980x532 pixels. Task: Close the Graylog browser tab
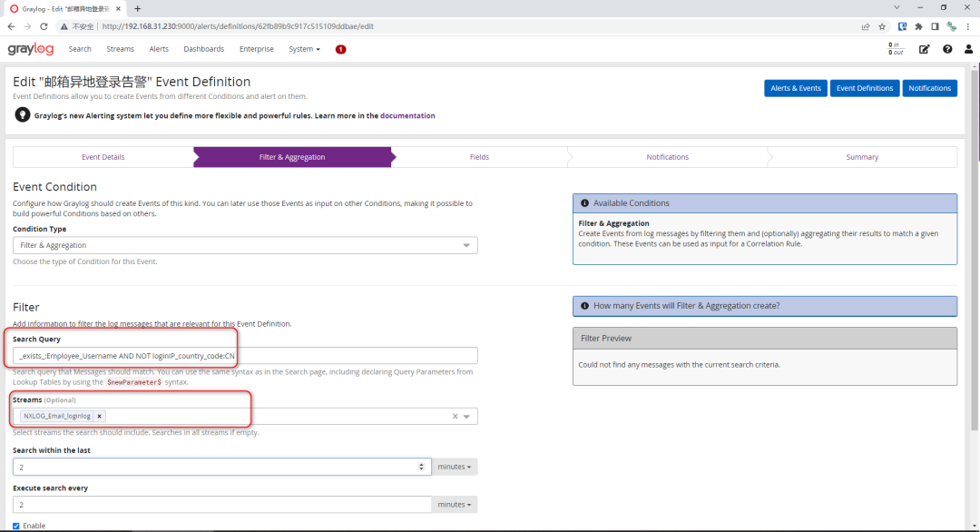(118, 9)
